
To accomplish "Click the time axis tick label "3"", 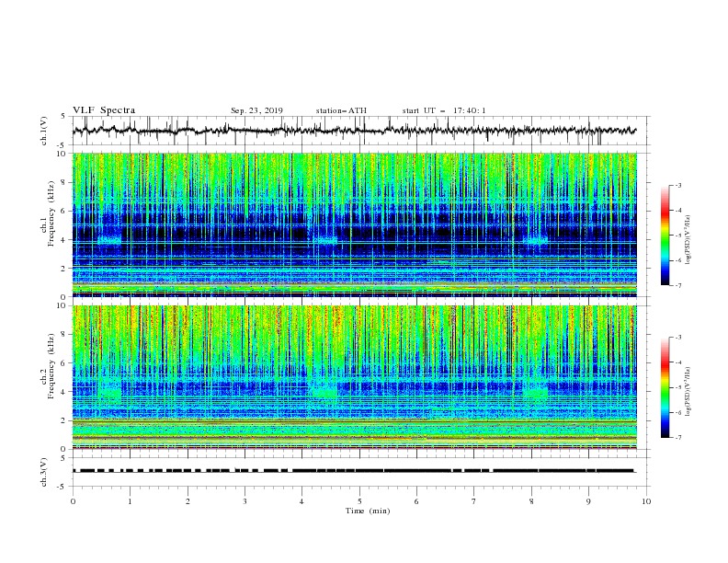I will click(x=245, y=501).
